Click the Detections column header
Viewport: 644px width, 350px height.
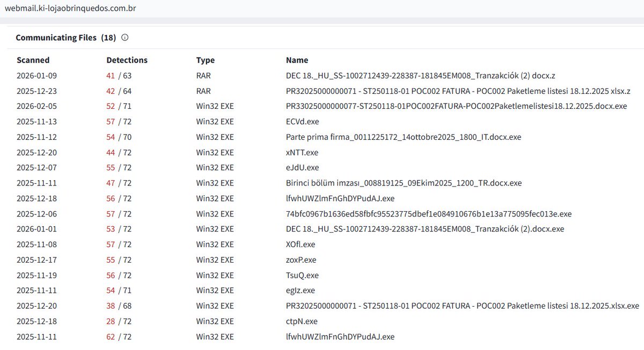127,60
